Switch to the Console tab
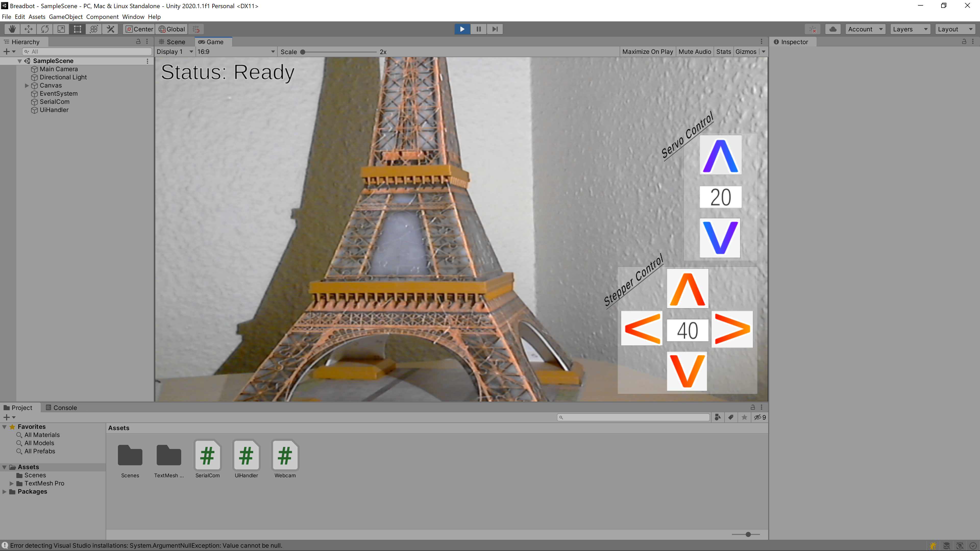The image size is (980, 551). point(61,407)
